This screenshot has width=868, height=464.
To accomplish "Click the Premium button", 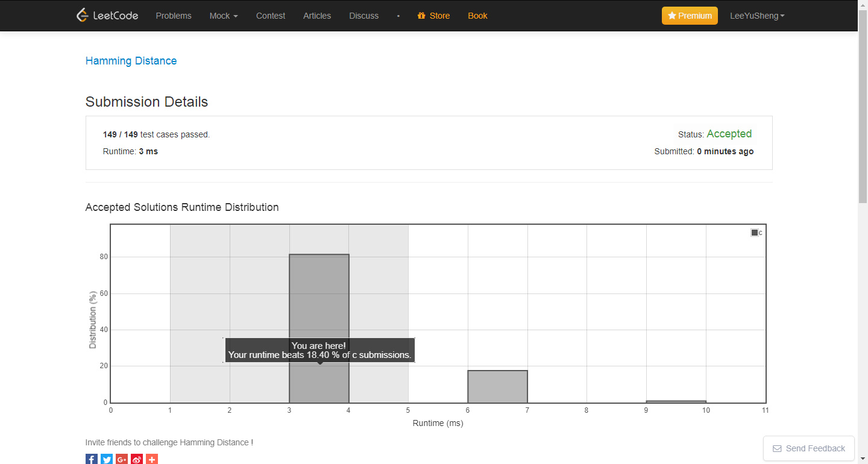I will click(690, 16).
